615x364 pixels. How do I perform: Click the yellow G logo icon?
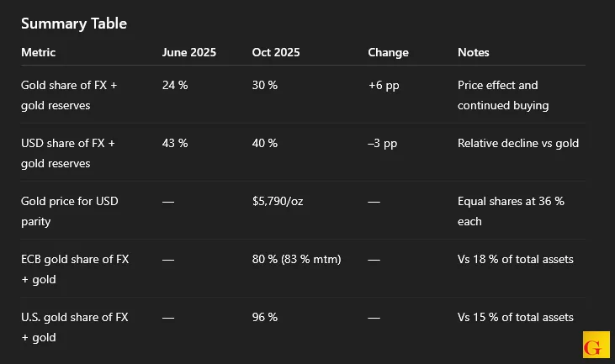pyautogui.click(x=596, y=346)
